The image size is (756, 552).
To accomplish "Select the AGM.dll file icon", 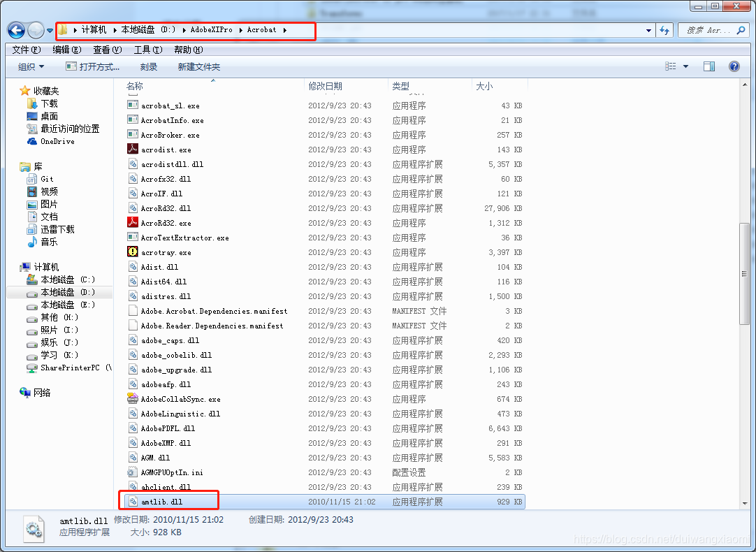I will coord(133,458).
